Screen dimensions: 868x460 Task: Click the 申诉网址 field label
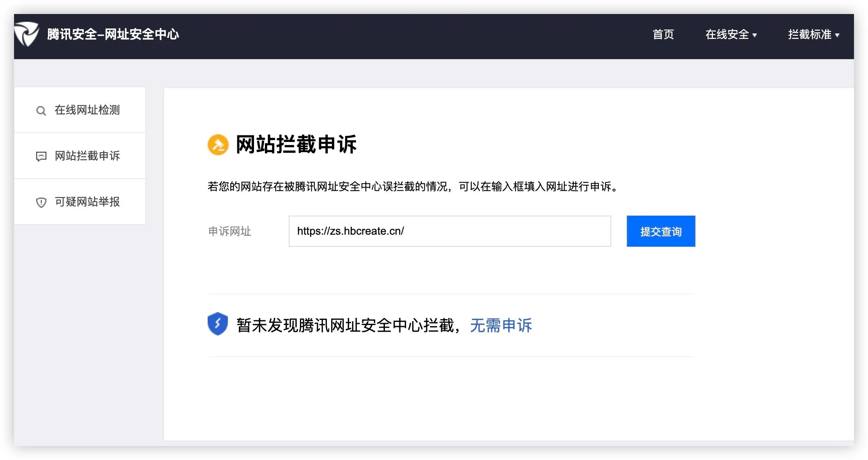(229, 232)
